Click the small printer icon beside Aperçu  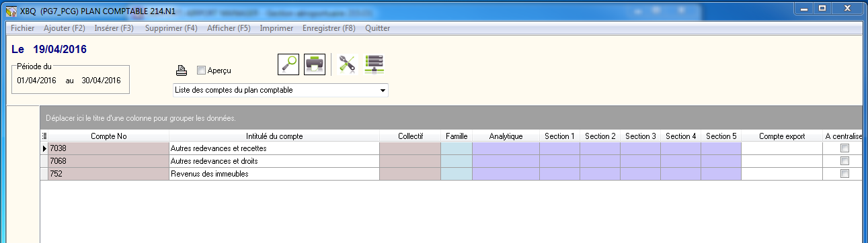[x=182, y=70]
